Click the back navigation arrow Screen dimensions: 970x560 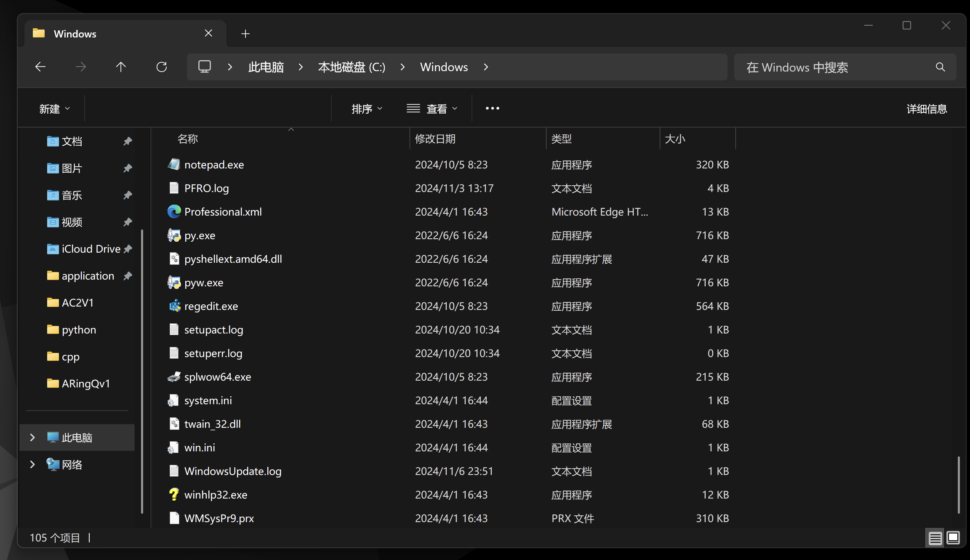pyautogui.click(x=40, y=67)
